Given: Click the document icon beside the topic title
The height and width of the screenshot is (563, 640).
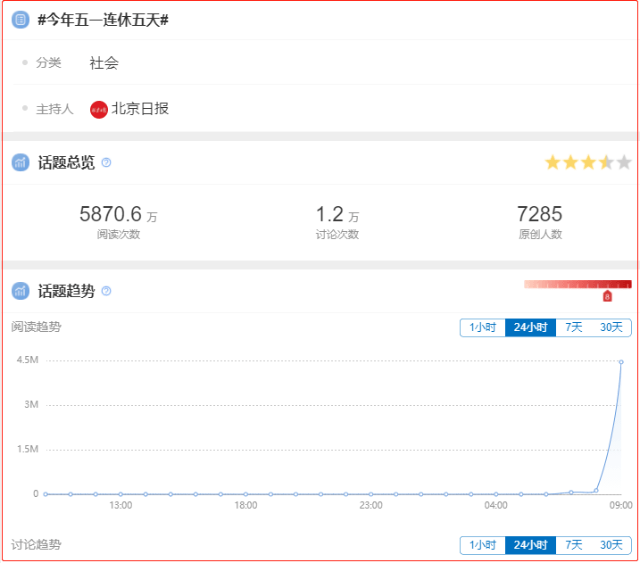Looking at the screenshot, I should 20,20.
